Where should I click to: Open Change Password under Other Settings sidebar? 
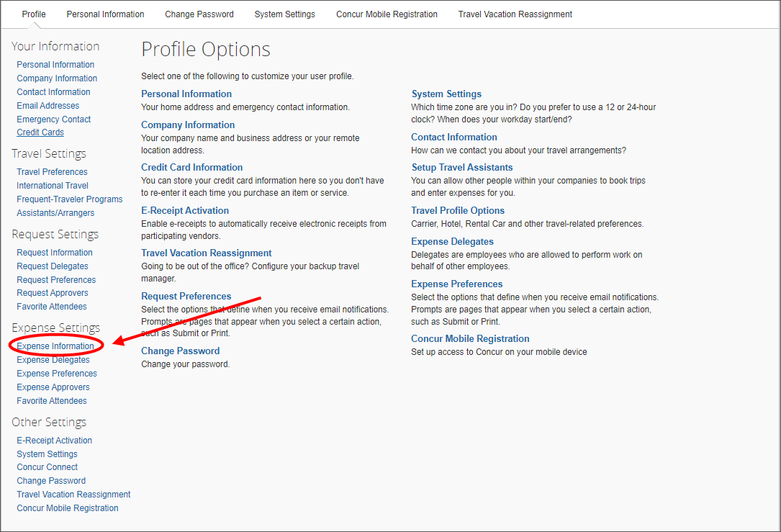51,481
